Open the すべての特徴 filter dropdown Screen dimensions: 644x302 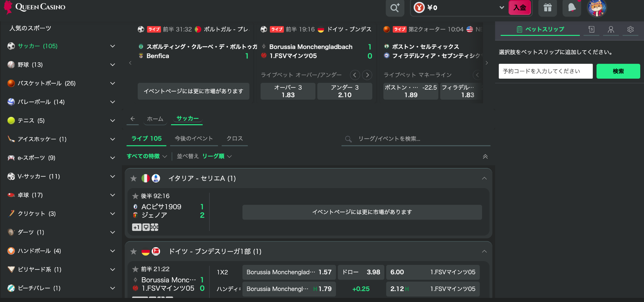pyautogui.click(x=147, y=156)
